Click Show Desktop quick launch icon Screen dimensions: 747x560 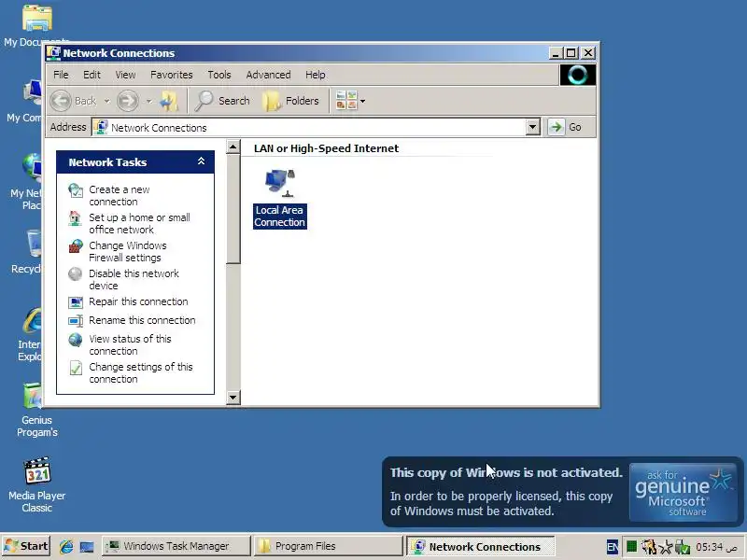click(x=87, y=546)
